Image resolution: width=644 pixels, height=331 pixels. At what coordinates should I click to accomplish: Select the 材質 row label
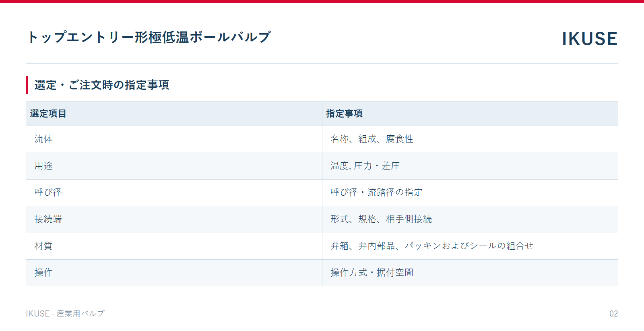(x=174, y=246)
